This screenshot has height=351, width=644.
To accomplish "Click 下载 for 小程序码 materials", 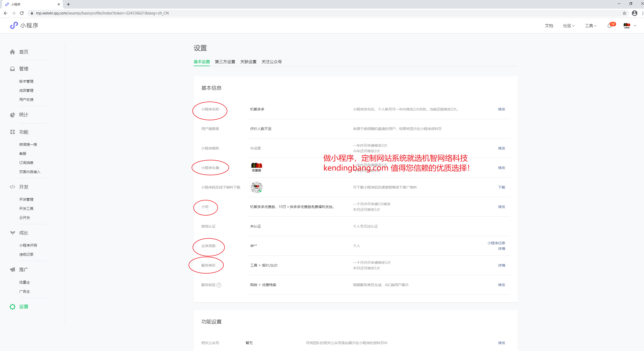I will (501, 187).
